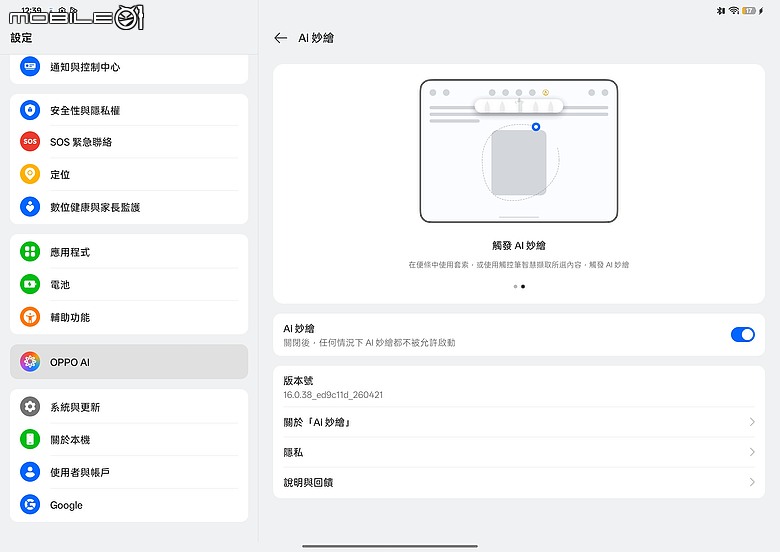The height and width of the screenshot is (552, 780).
Task: Select 安全性與隱私權 settings entry
Action: pyautogui.click(x=129, y=110)
